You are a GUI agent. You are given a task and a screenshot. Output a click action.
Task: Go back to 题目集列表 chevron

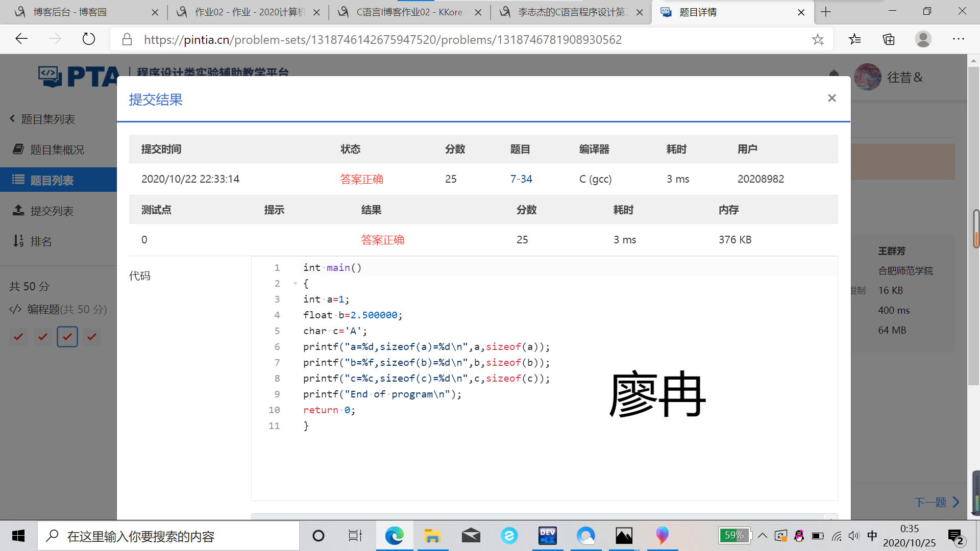(x=12, y=119)
